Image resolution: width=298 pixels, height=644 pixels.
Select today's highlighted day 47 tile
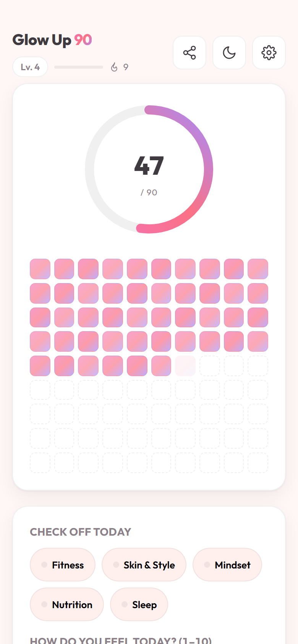(x=185, y=366)
